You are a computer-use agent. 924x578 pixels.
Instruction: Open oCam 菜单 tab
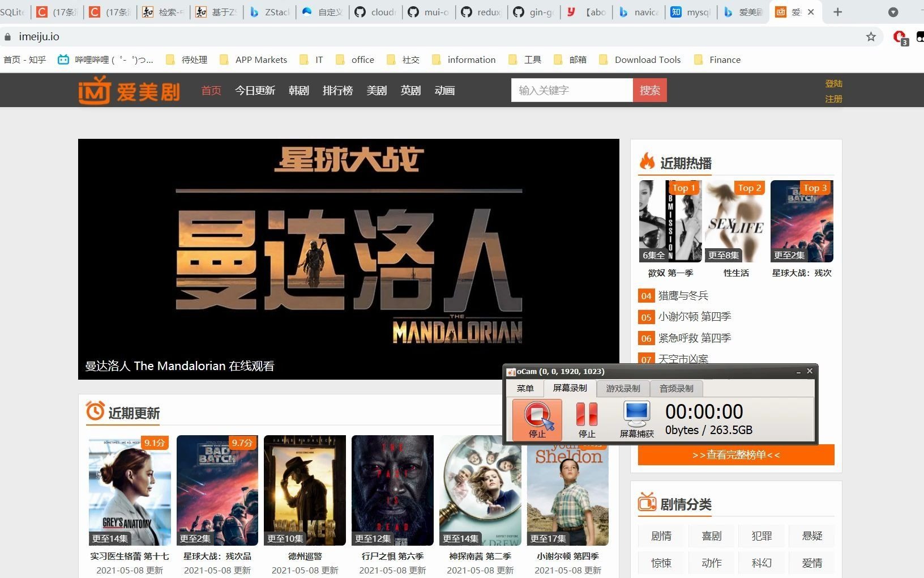pyautogui.click(x=525, y=389)
